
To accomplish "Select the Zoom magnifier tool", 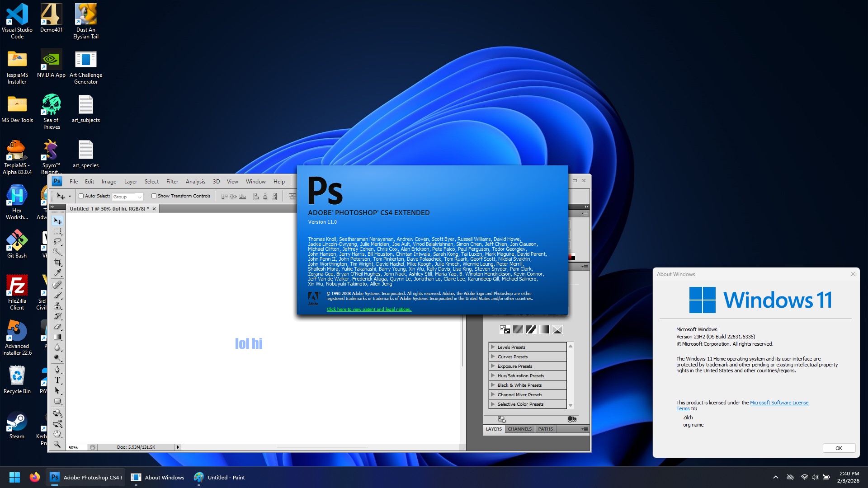I will pyautogui.click(x=57, y=444).
